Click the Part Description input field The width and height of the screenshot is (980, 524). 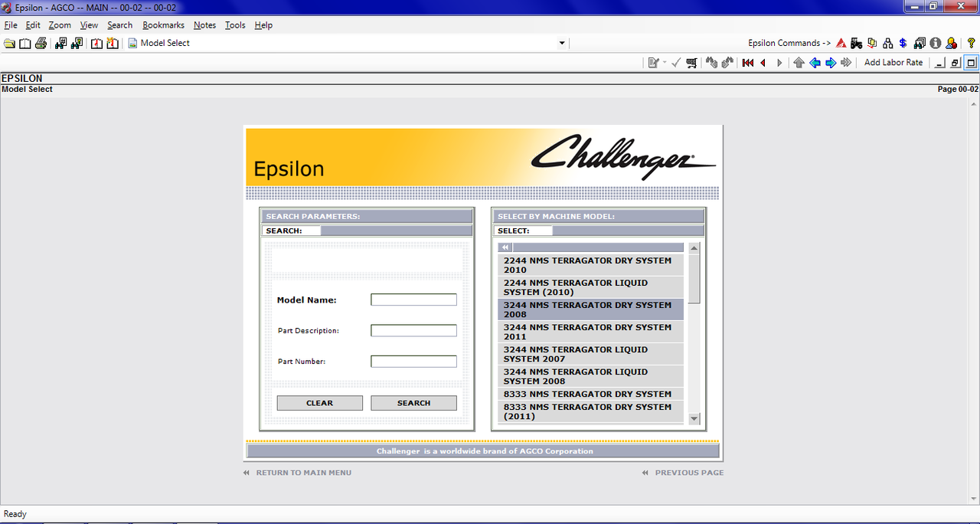pos(414,330)
